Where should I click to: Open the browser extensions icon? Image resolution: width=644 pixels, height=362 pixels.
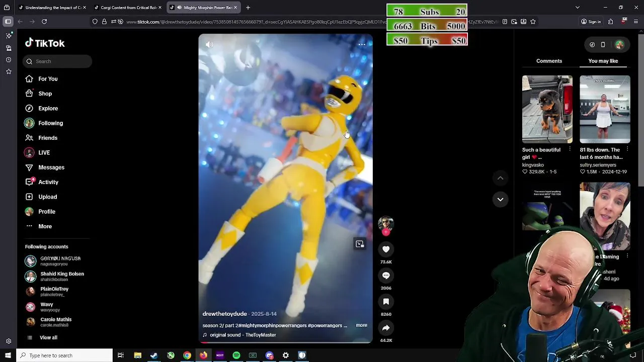pos(610,22)
